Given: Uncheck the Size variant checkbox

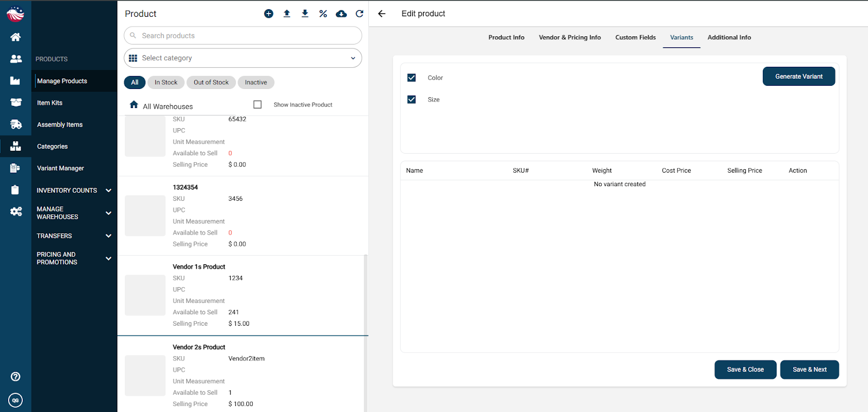Looking at the screenshot, I should [412, 99].
